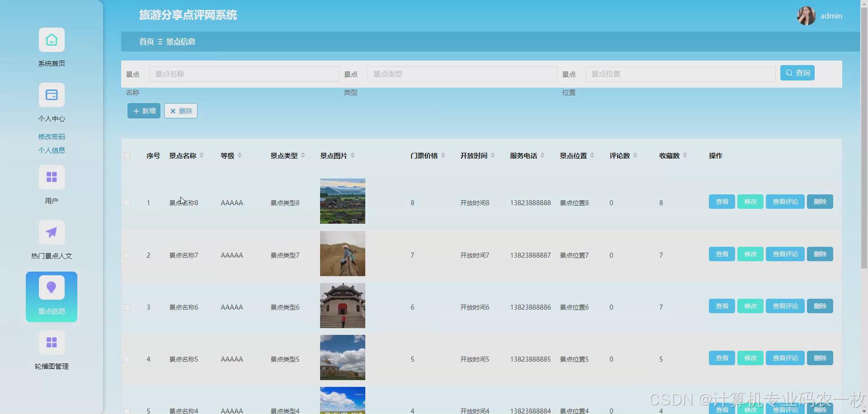Click the 新增 add button
868x414 pixels.
[x=144, y=111]
